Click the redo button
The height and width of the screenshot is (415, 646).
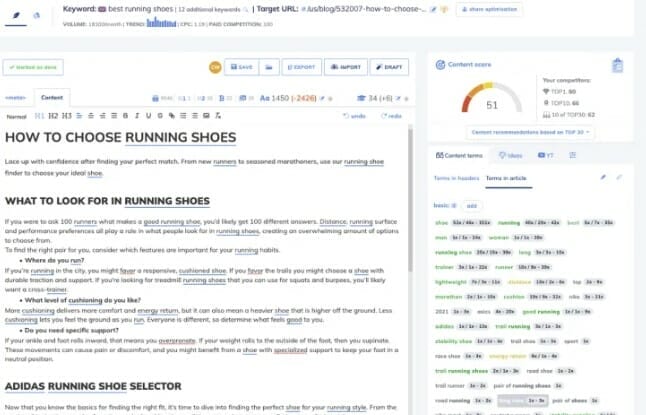click(x=390, y=116)
